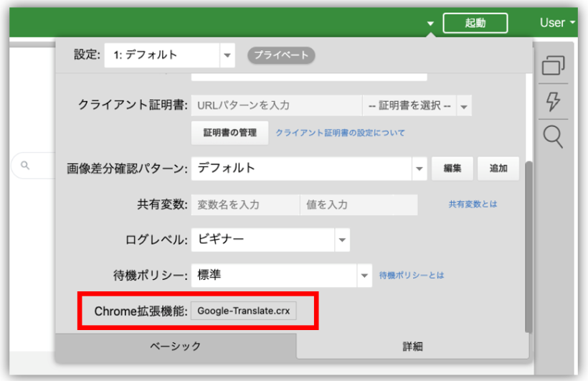Open the ログレベル dropdown
Screen dimensions: 588x381
[x=341, y=240]
